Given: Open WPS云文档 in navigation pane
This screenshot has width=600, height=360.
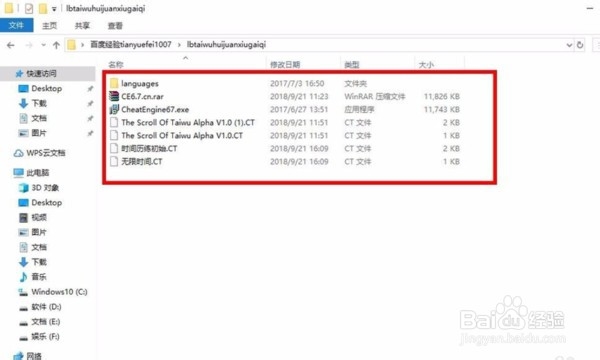Looking at the screenshot, I should pyautogui.click(x=46, y=153).
